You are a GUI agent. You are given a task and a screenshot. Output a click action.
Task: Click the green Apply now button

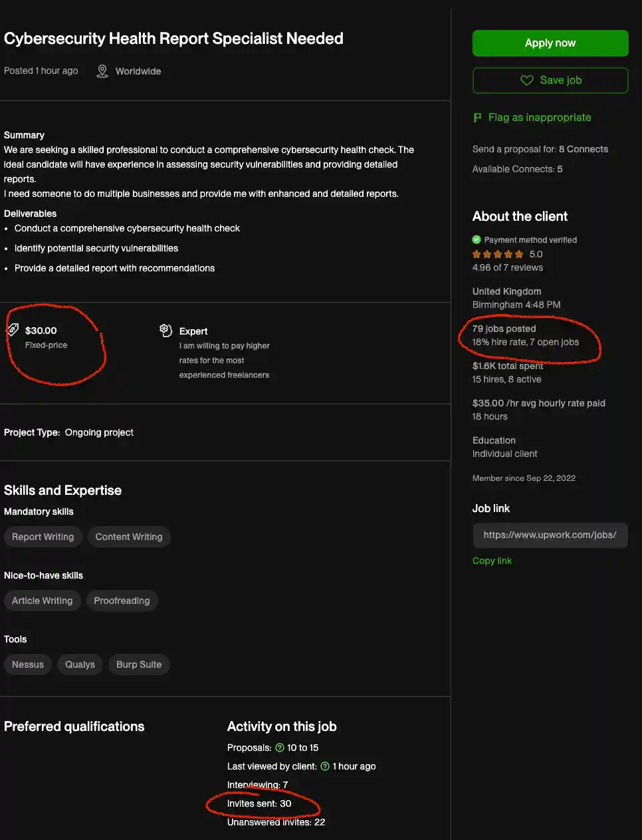pos(550,43)
